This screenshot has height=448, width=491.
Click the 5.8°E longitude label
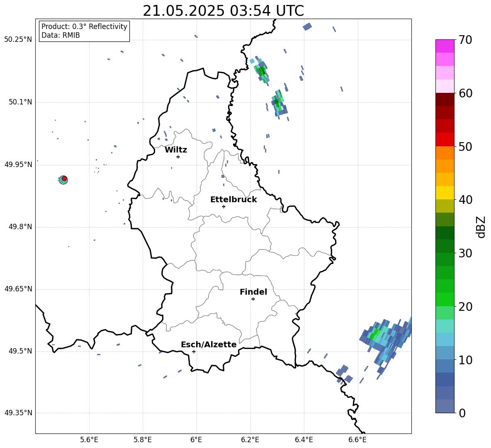(x=143, y=440)
